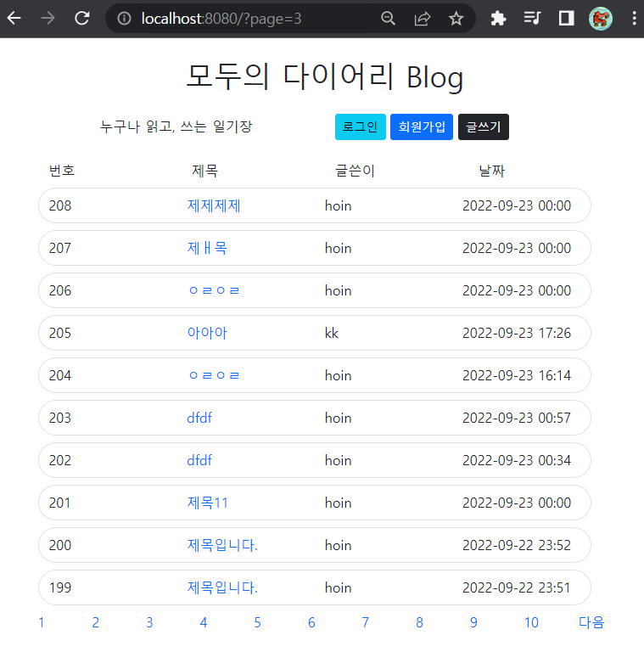Share this page using the share icon
644x652 pixels.
point(423,19)
